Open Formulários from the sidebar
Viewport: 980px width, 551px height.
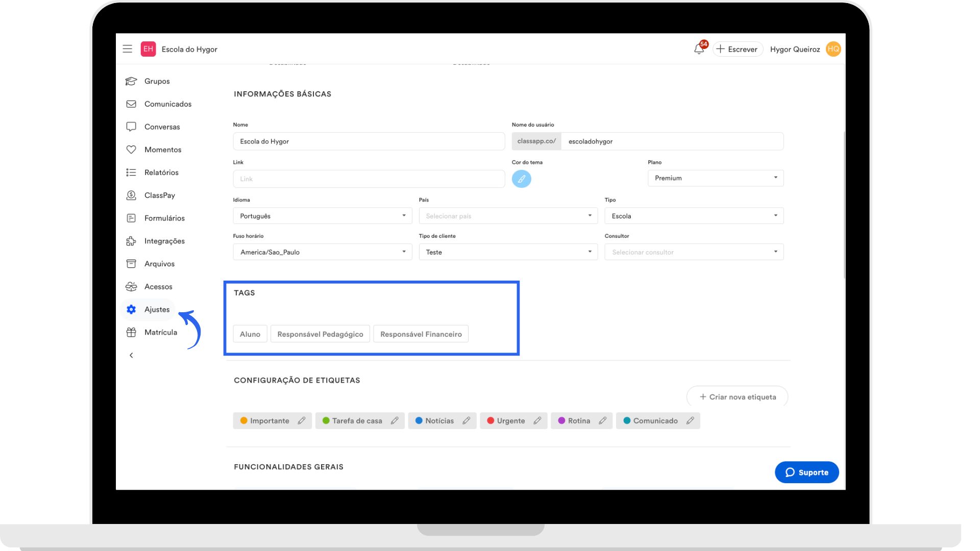point(164,218)
